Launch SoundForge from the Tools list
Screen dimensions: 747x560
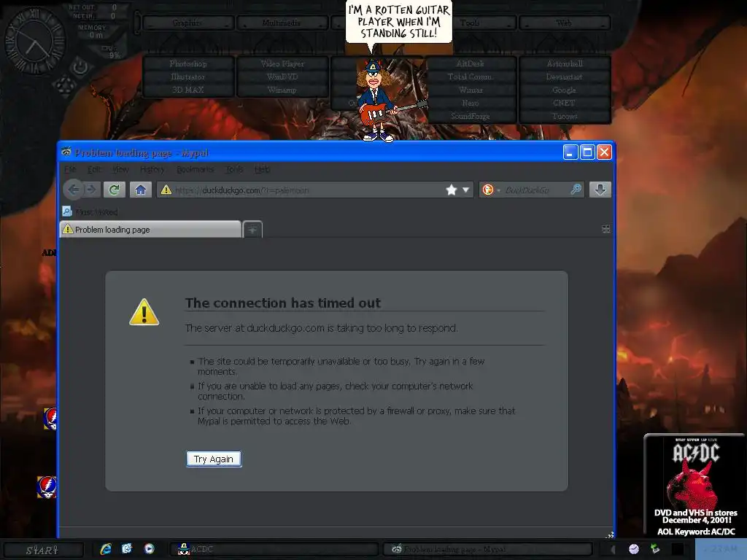coord(471,116)
